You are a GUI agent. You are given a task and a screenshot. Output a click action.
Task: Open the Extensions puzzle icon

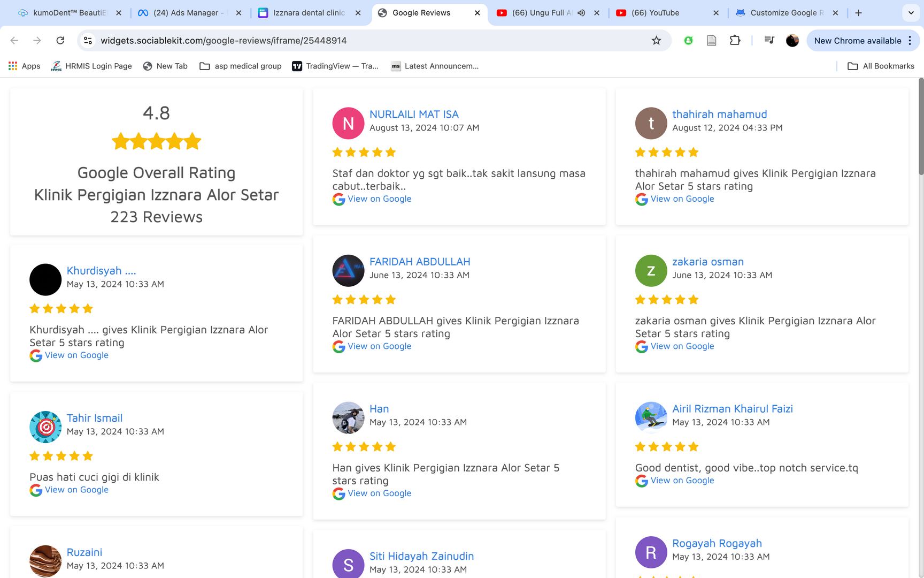tap(735, 41)
